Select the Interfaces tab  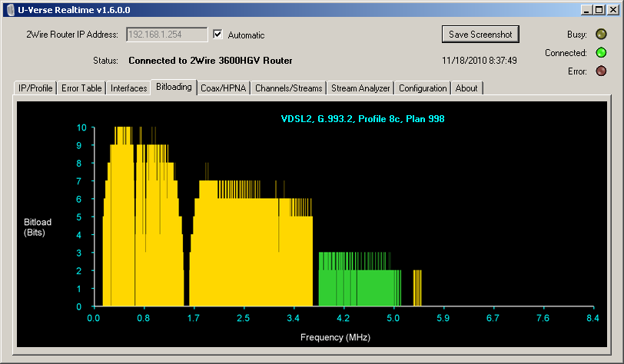coord(128,88)
